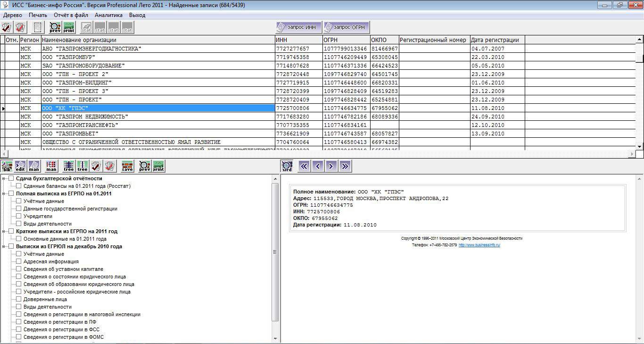
Task: Click the wrd export icon
Action: pyautogui.click(x=287, y=166)
